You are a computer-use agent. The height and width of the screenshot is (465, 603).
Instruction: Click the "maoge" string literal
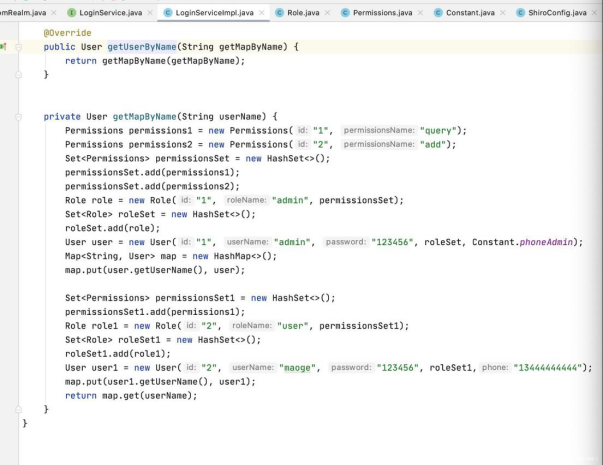(x=297, y=368)
